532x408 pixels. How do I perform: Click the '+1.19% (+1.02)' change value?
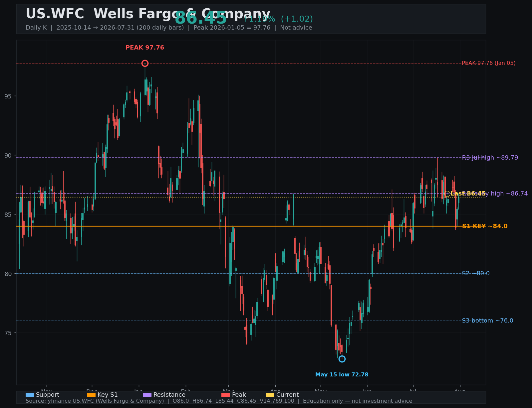(277, 19)
